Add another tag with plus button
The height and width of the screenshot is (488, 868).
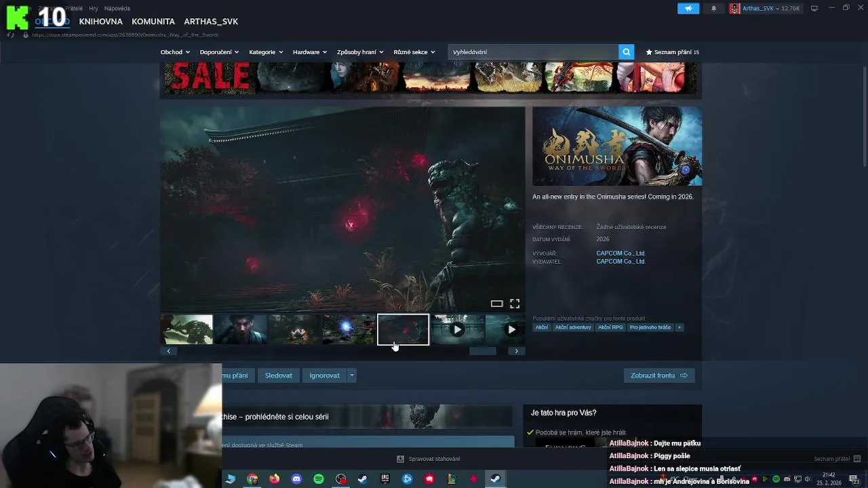[x=679, y=327]
